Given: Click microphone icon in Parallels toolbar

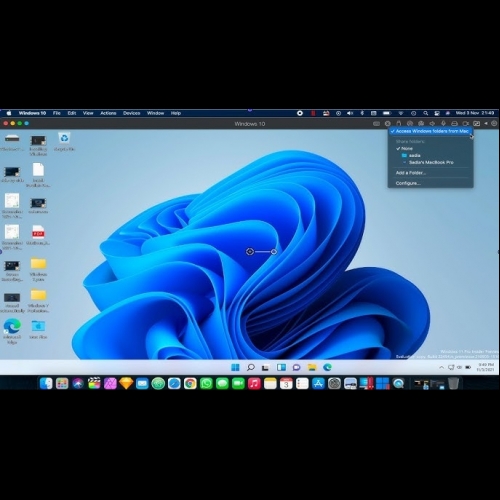Looking at the screenshot, I should [443, 124].
